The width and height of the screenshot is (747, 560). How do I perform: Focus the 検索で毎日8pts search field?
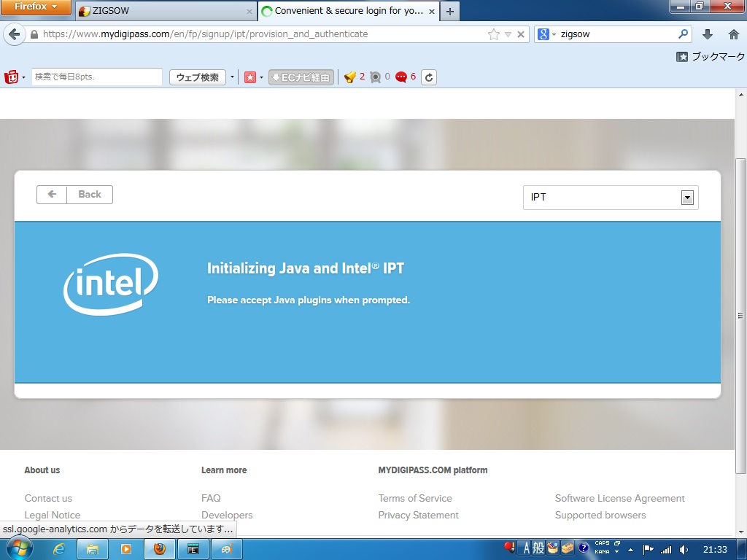tap(97, 77)
